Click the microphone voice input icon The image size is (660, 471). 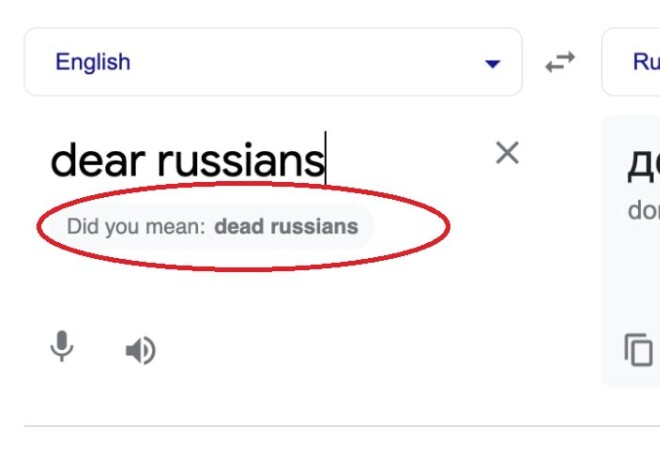[62, 348]
